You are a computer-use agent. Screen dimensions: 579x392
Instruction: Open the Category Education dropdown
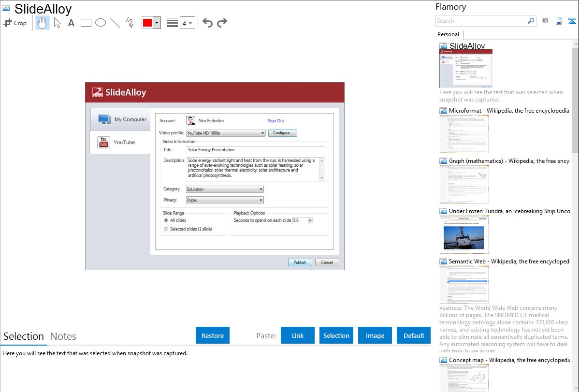pos(225,189)
